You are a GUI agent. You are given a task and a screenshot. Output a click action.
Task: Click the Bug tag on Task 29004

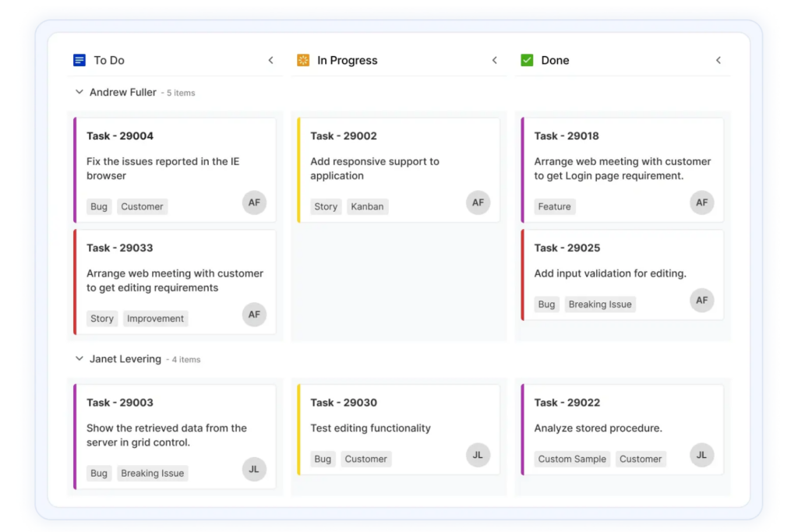(x=99, y=206)
